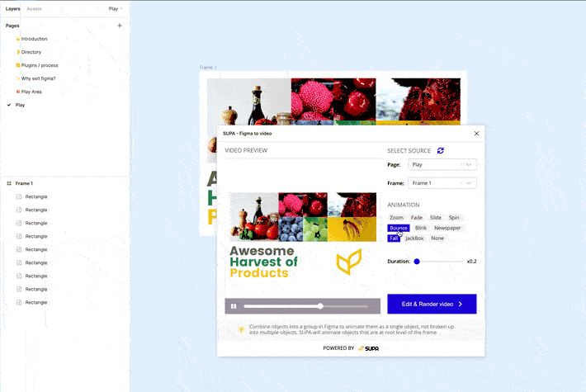Image resolution: width=586 pixels, height=392 pixels.
Task: Pause the video preview playback
Action: click(x=234, y=306)
